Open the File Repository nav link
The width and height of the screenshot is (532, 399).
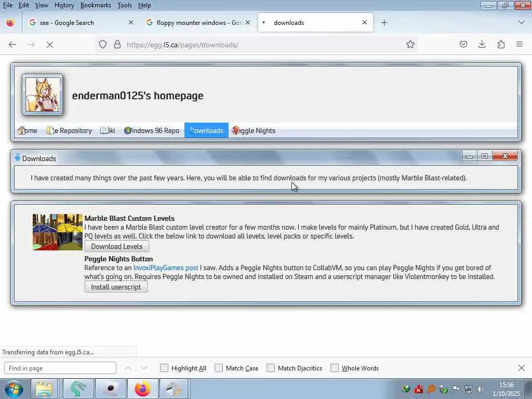(69, 130)
